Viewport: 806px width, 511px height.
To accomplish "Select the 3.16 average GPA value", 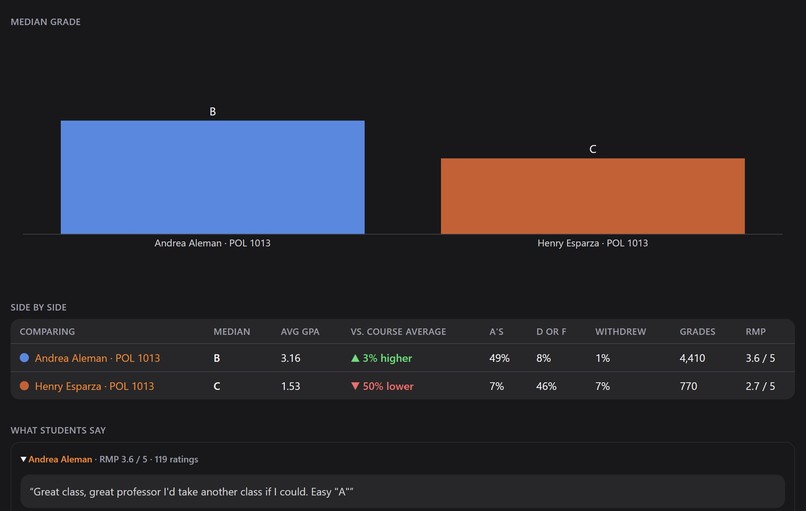I will tap(290, 358).
